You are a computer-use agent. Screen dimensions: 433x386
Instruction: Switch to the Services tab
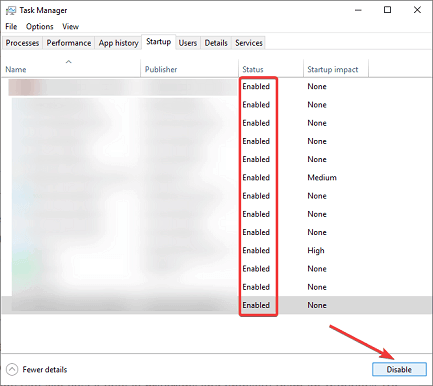click(249, 43)
